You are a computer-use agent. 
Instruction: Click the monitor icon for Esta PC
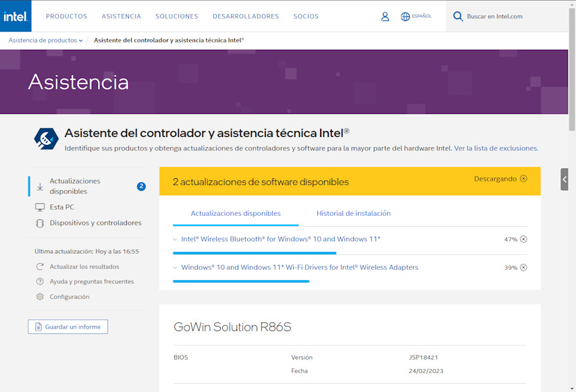tap(40, 207)
